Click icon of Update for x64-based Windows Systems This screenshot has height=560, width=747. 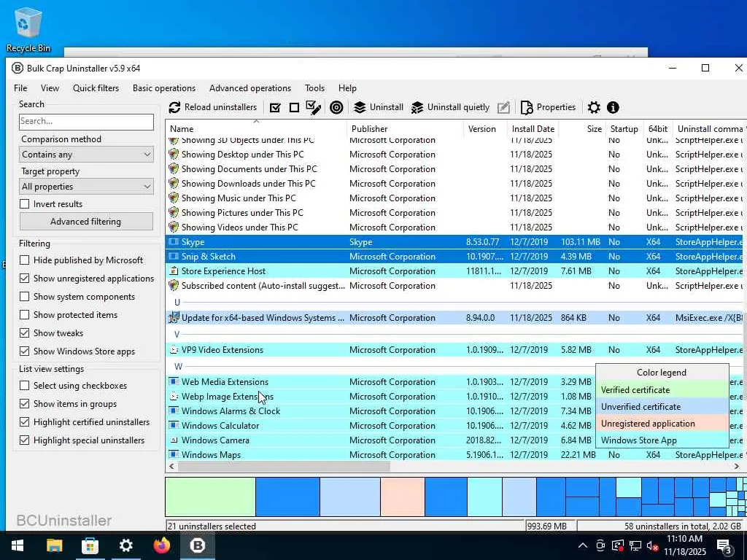(x=174, y=318)
